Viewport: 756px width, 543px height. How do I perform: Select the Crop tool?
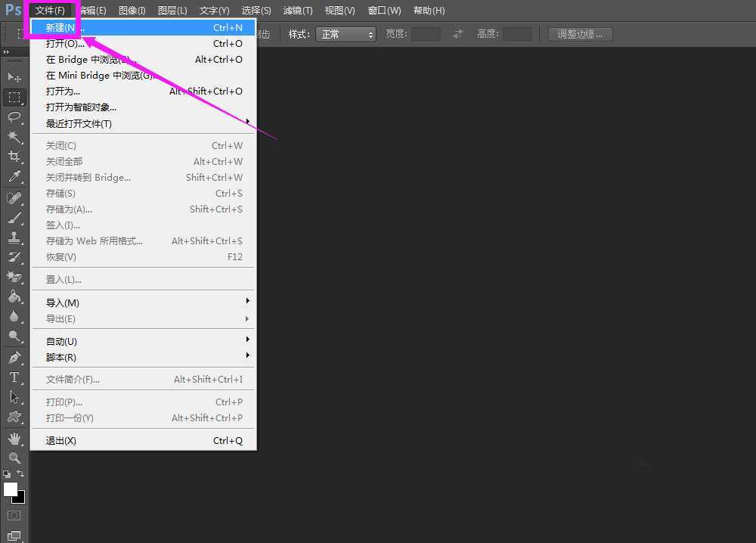point(14,157)
